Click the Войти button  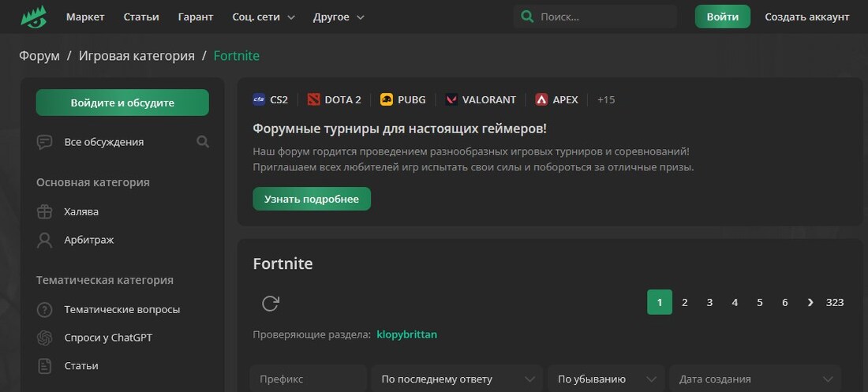pos(722,17)
